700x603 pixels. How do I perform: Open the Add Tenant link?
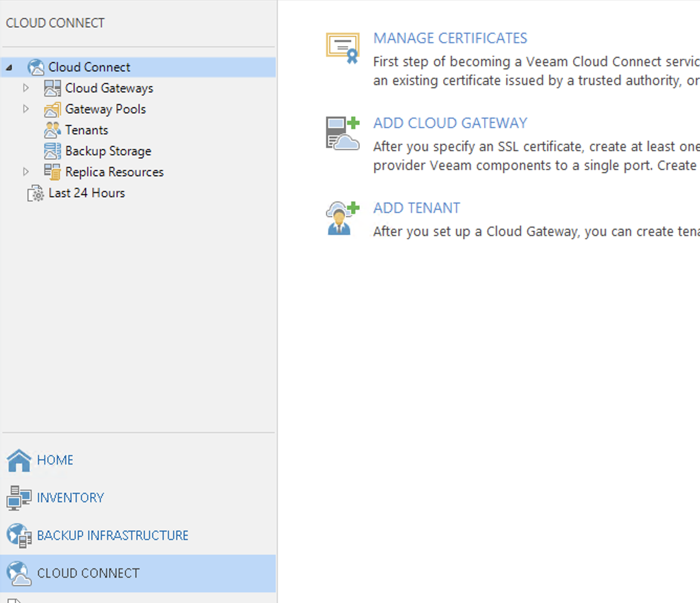(417, 208)
